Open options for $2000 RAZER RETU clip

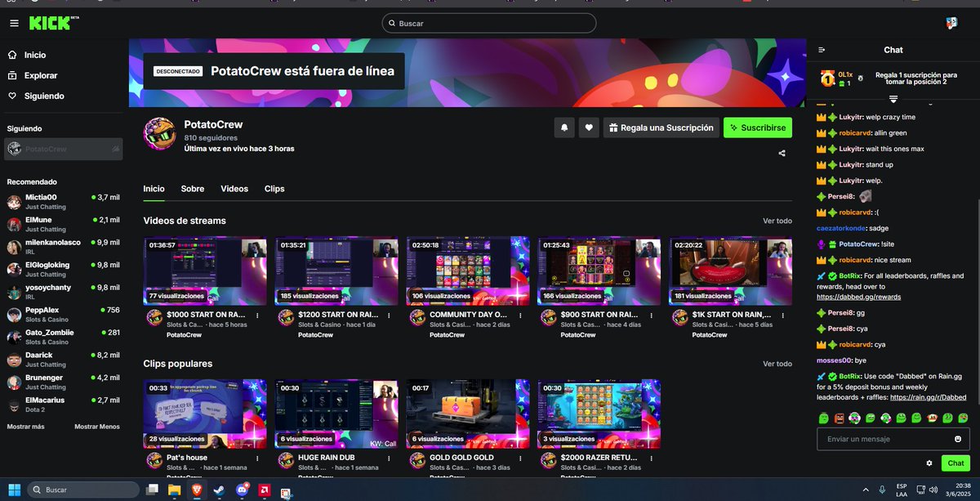point(653,458)
